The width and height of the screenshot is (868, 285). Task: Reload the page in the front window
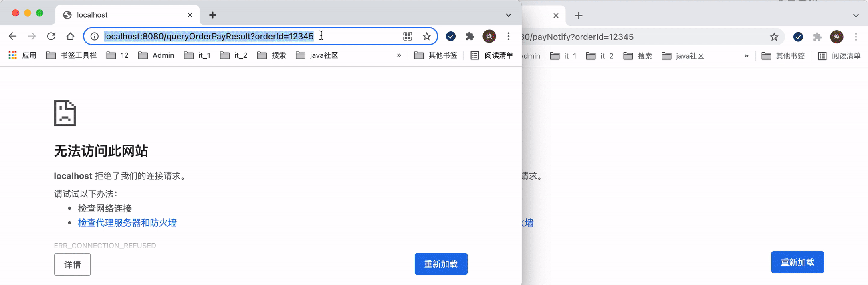click(51, 36)
